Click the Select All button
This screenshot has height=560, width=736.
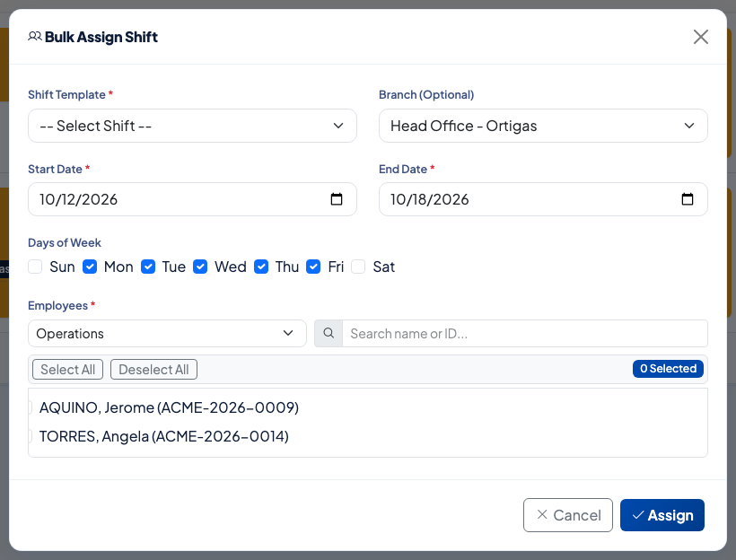67,370
